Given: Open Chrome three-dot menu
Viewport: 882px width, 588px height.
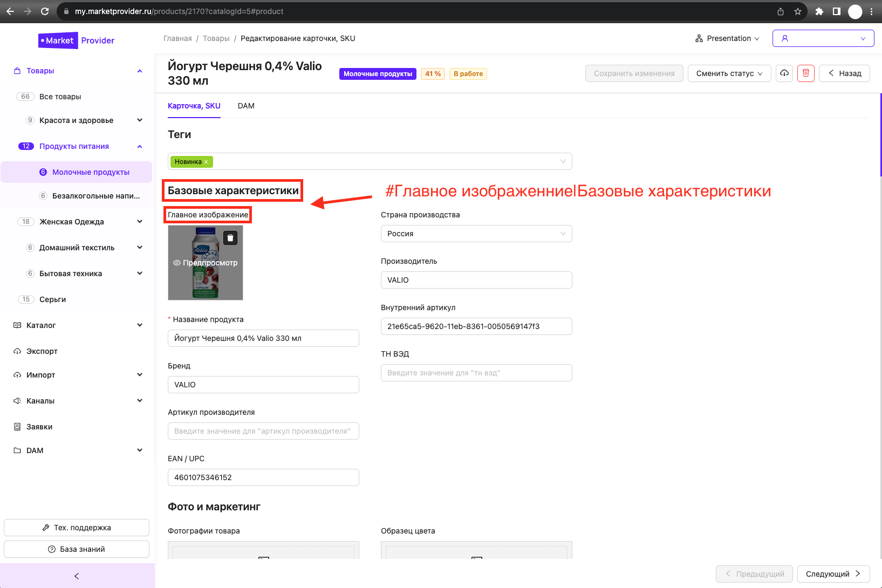Looking at the screenshot, I should (872, 11).
